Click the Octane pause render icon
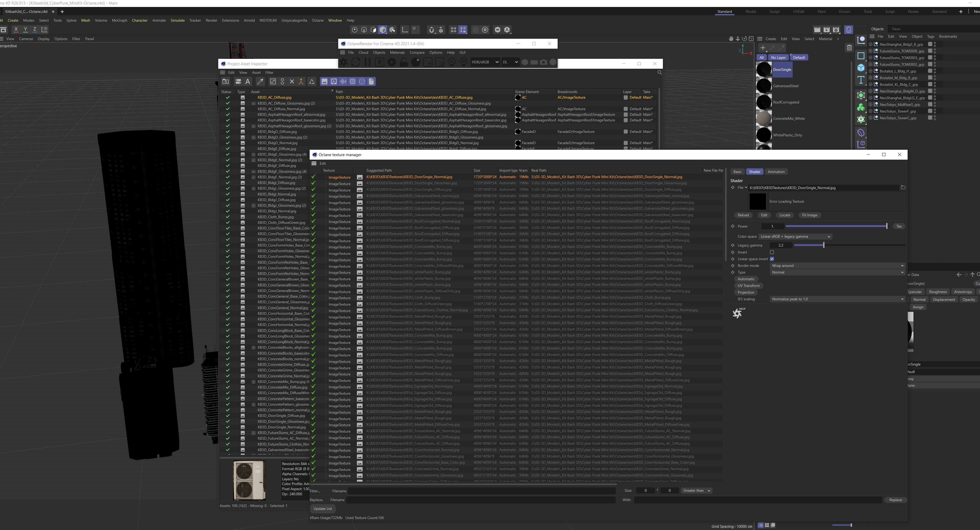Screen dimensions: 980x530 (x=368, y=62)
